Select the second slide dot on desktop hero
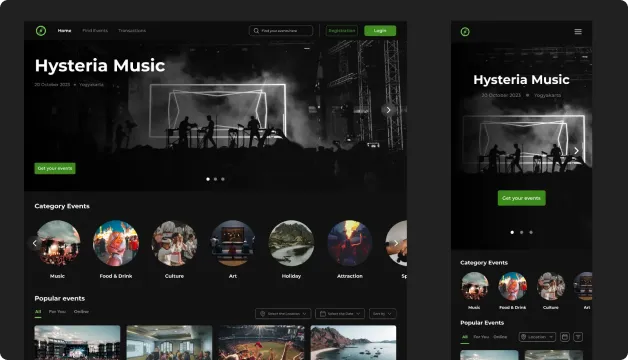Viewport: 628px width, 360px height. (x=215, y=179)
